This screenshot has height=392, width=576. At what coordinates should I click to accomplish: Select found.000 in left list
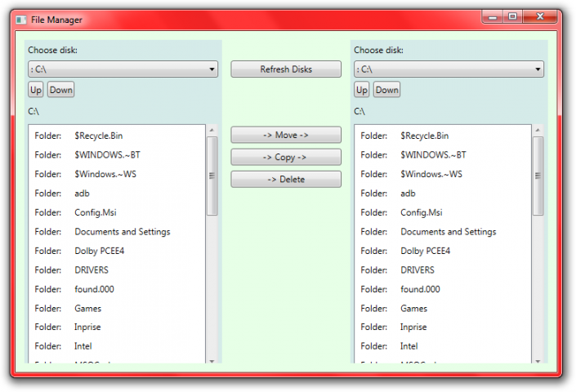click(117, 289)
